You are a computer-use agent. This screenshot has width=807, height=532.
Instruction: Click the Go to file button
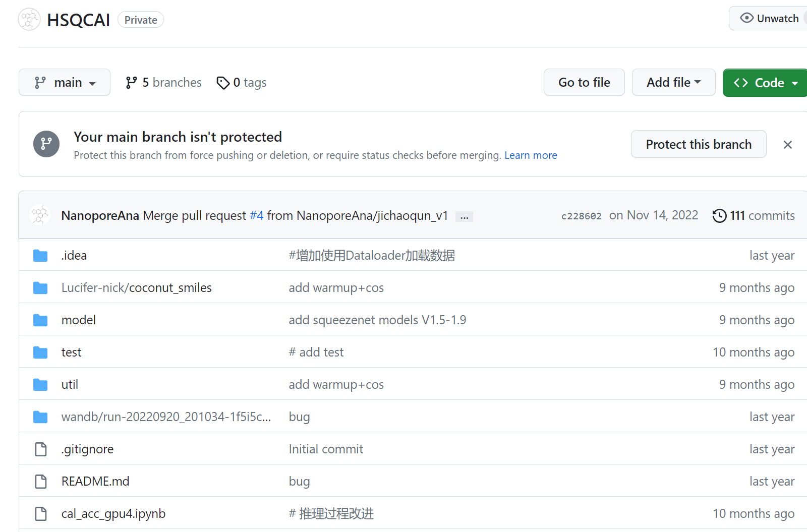tap(584, 82)
